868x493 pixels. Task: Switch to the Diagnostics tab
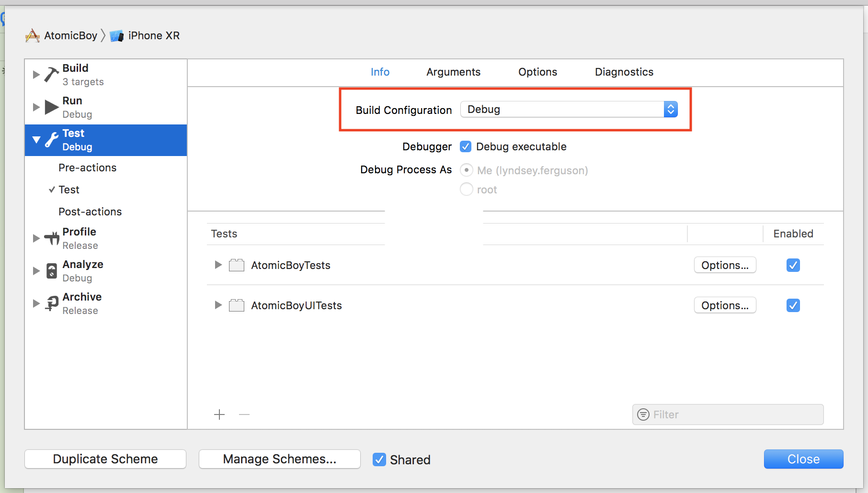coord(624,72)
